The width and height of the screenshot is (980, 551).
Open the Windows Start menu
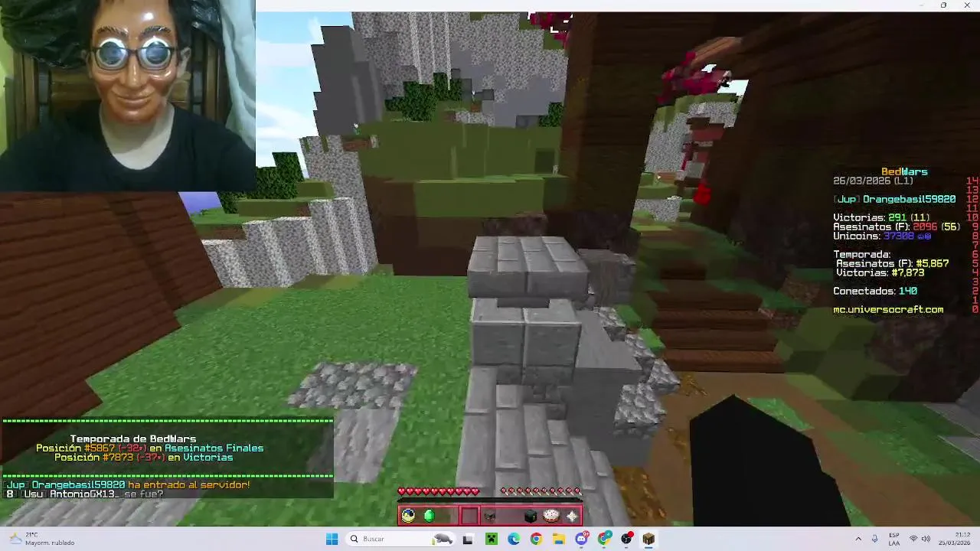[x=332, y=539]
